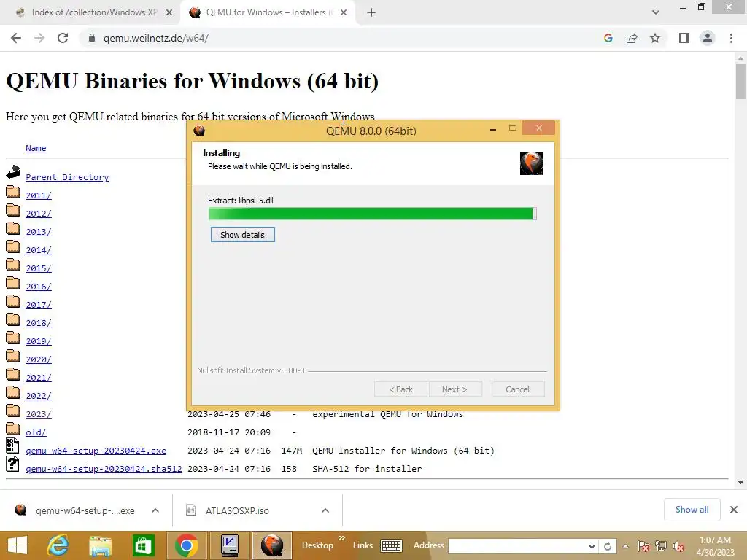Click the folder icon next to 2021/

(13, 375)
